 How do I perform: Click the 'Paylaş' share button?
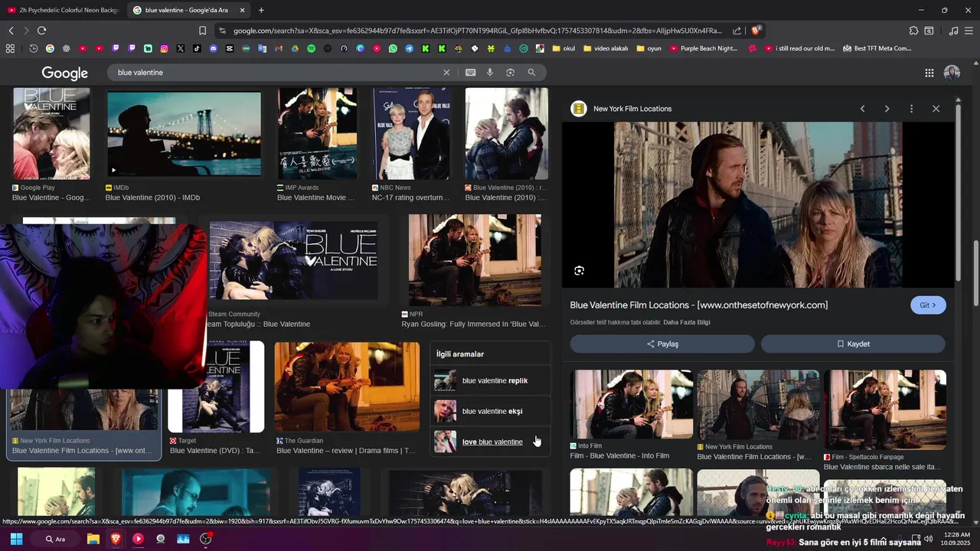click(662, 344)
